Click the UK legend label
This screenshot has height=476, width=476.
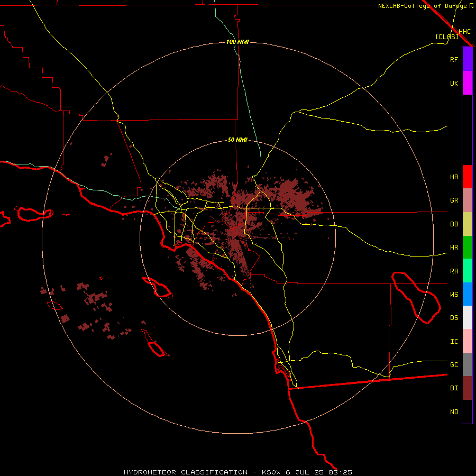point(454,83)
